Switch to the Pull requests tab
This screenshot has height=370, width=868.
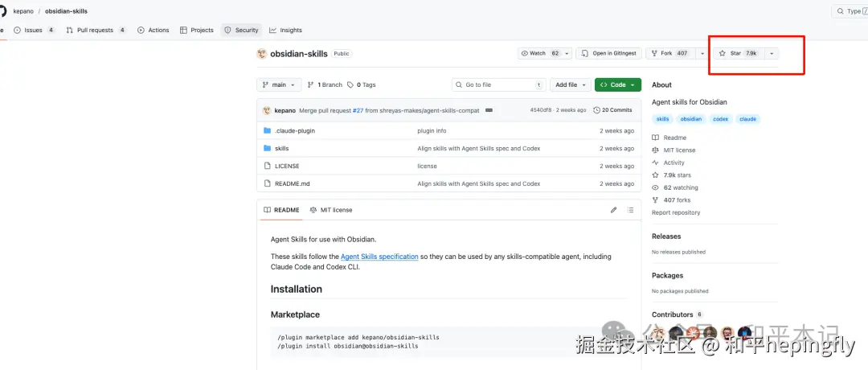pyautogui.click(x=96, y=30)
